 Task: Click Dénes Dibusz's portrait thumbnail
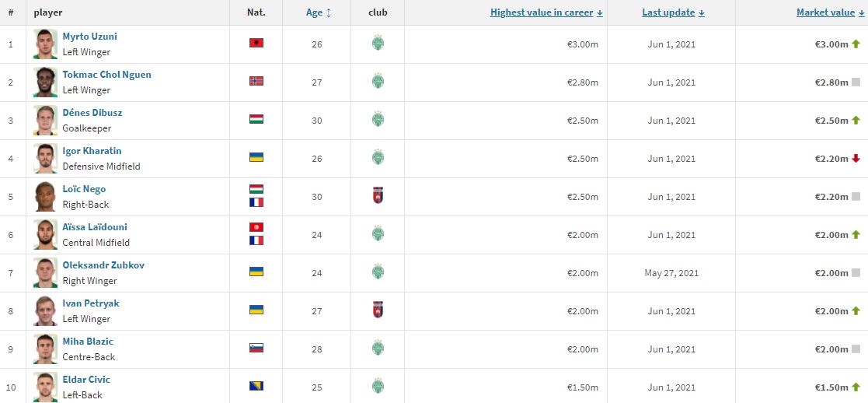(x=45, y=121)
